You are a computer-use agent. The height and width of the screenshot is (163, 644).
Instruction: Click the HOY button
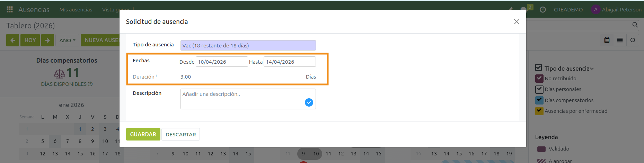30,40
